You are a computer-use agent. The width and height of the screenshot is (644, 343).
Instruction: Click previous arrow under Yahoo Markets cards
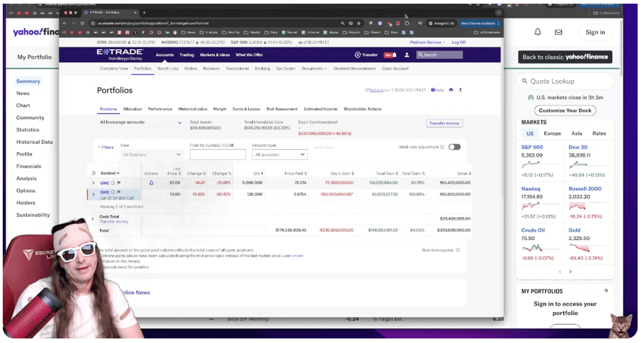560,272
